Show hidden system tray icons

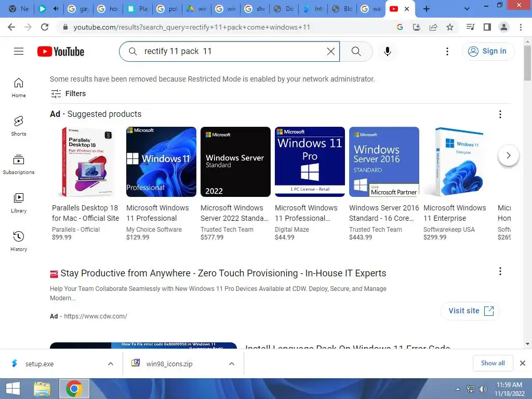click(x=458, y=389)
